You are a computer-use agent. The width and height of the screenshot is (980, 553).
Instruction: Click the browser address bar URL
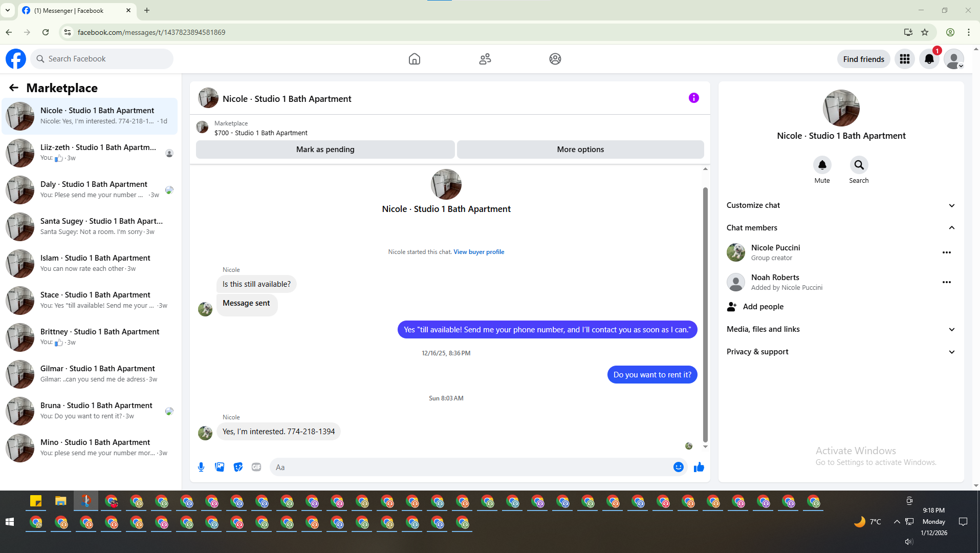point(151,32)
